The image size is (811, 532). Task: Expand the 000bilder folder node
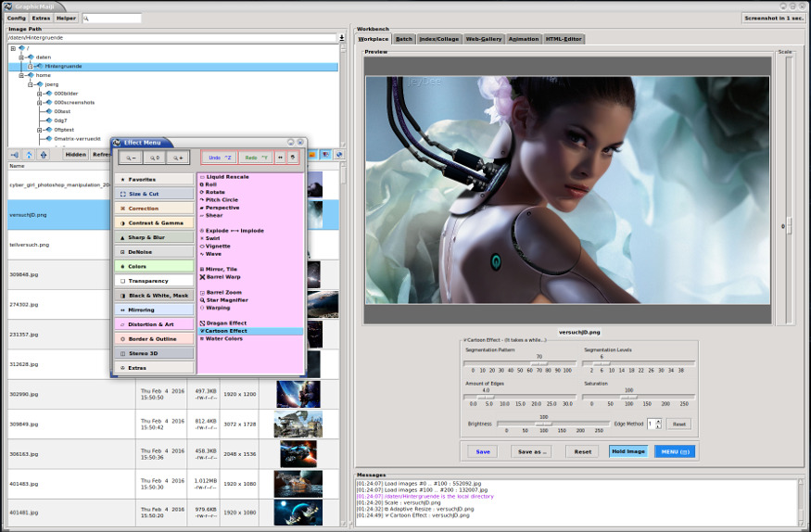39,94
